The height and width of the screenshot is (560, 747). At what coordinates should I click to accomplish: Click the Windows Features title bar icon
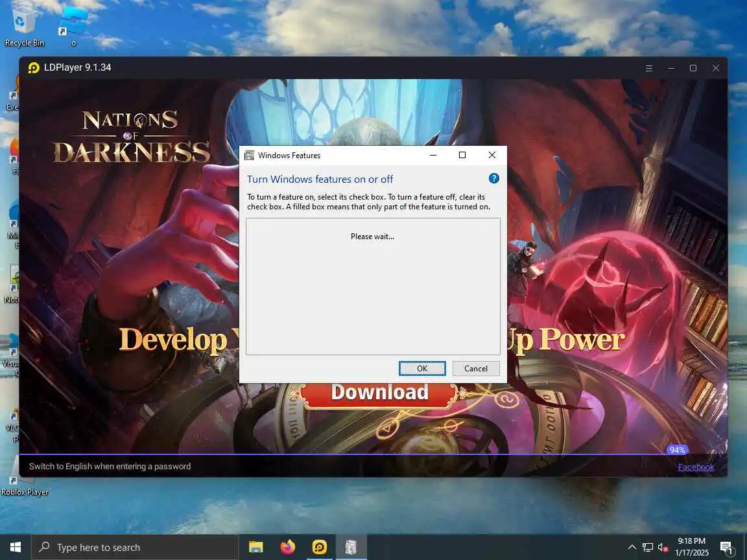click(249, 156)
